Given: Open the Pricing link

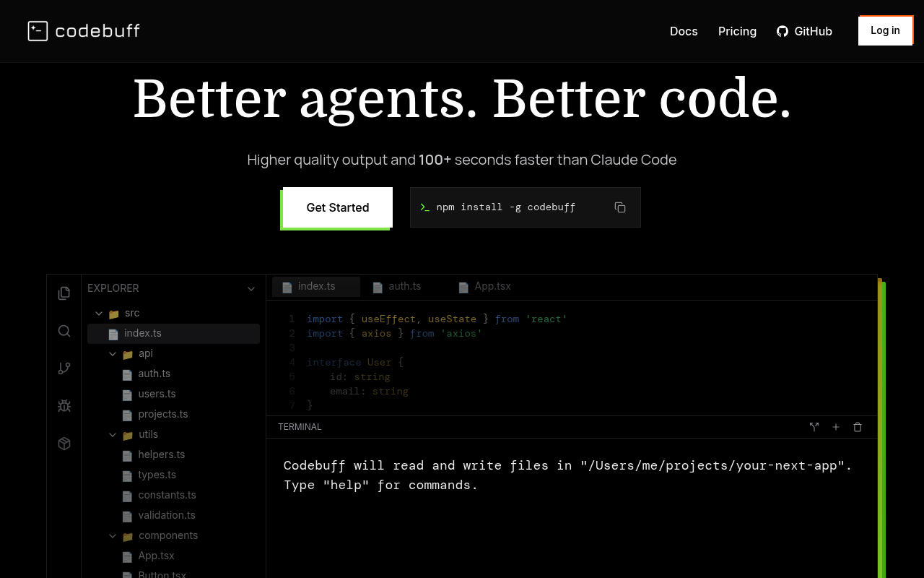Looking at the screenshot, I should point(737,31).
